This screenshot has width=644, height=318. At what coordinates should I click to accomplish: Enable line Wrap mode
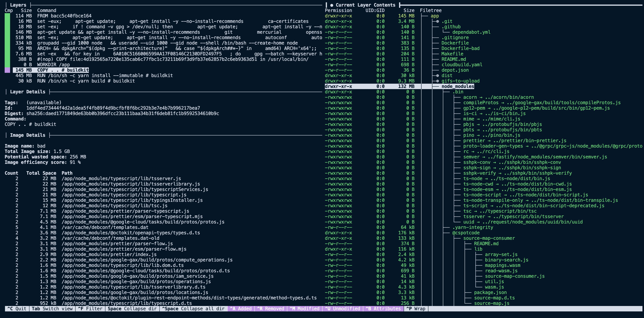tap(416, 309)
